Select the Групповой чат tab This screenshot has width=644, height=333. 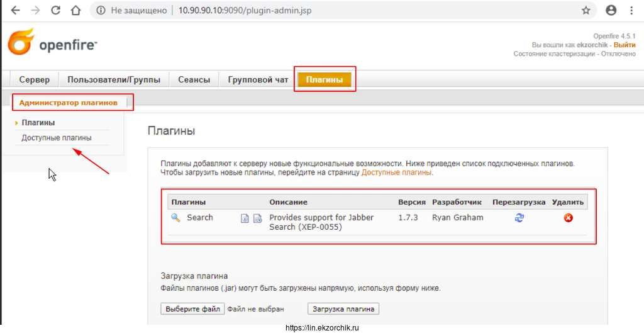[258, 80]
